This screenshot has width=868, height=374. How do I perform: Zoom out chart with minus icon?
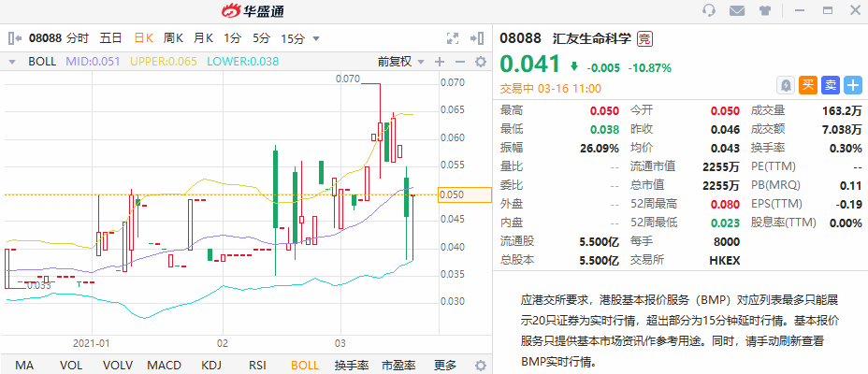tap(460, 62)
